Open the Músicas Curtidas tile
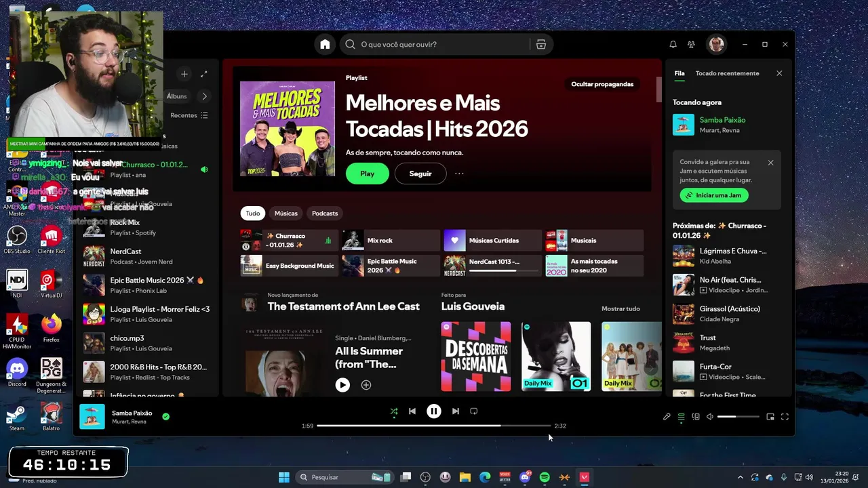The width and height of the screenshot is (868, 488). tap(493, 241)
